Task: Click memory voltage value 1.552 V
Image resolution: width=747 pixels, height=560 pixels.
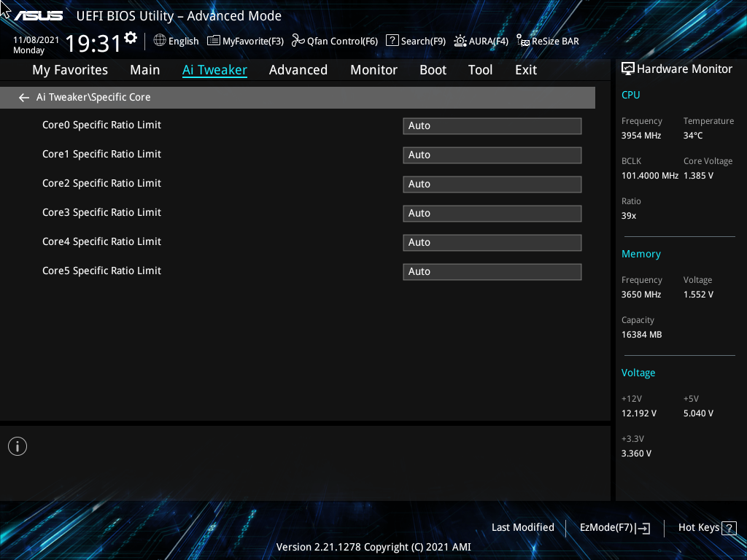Action: tap(698, 295)
